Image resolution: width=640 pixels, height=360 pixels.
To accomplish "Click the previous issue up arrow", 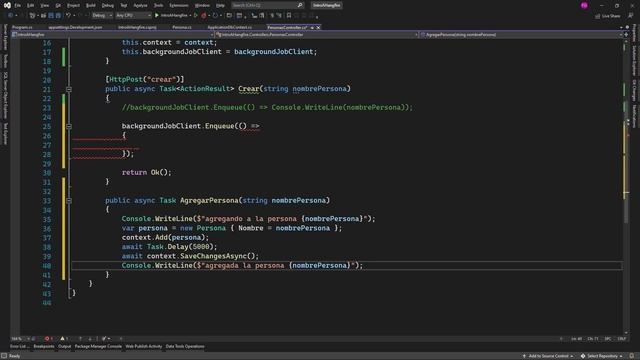I will tap(80, 338).
